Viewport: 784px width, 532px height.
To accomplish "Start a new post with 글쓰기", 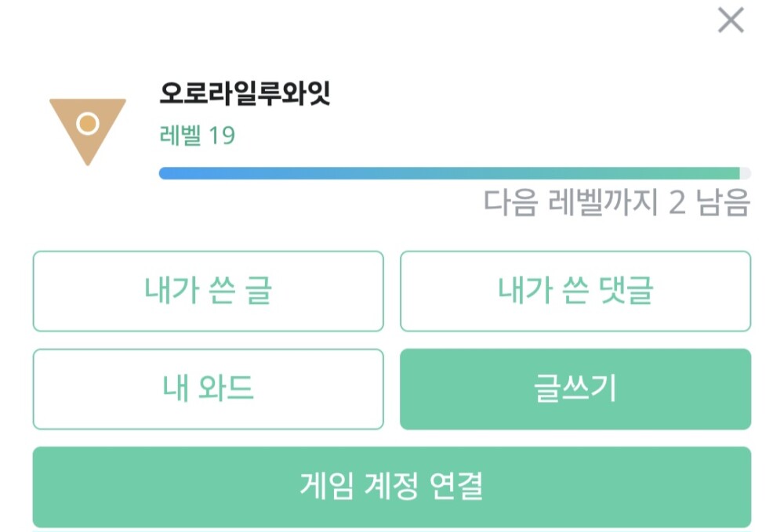I will point(575,389).
